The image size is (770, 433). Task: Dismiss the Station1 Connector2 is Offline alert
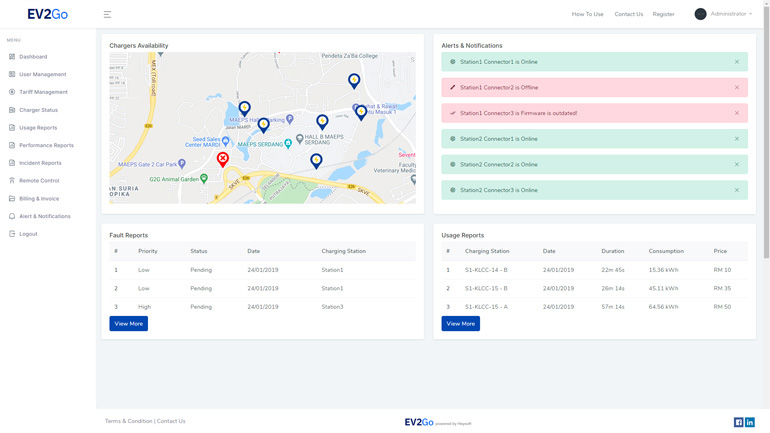[x=737, y=87]
